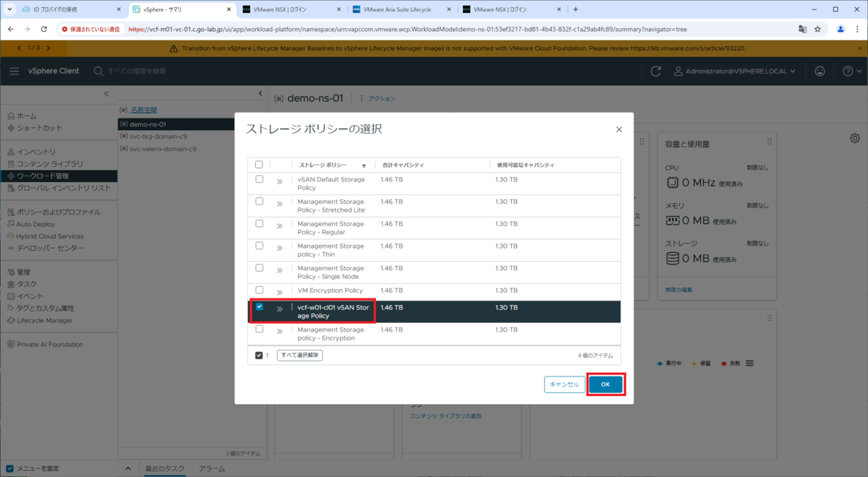Confirm the selection with the OK button
This screenshot has height=477, width=868.
[x=605, y=384]
